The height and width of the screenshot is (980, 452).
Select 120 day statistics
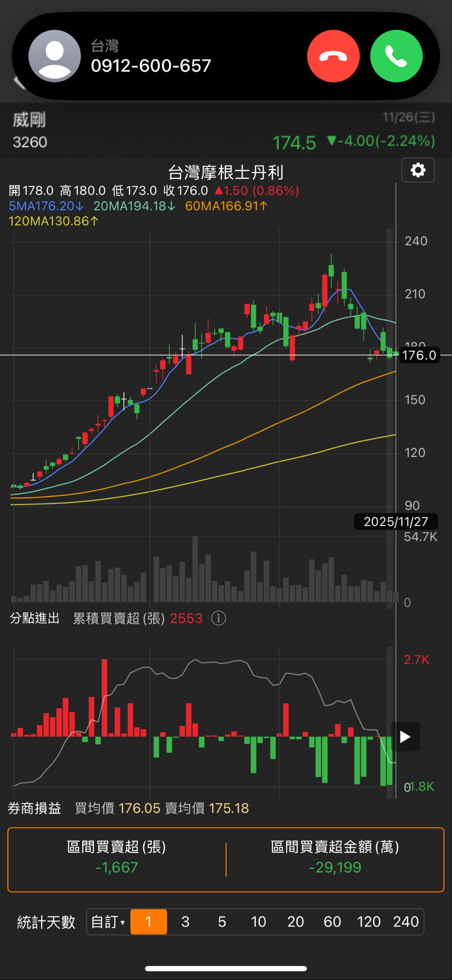click(x=369, y=922)
